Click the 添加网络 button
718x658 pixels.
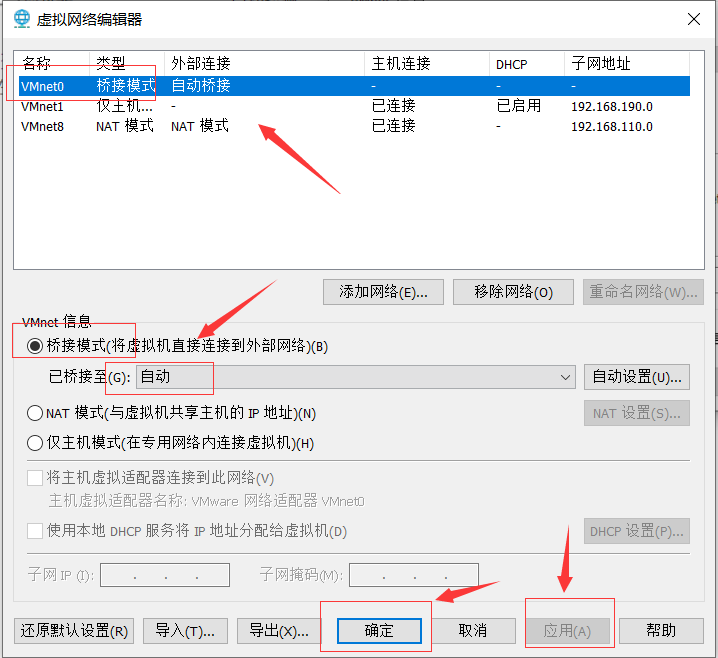[383, 292]
